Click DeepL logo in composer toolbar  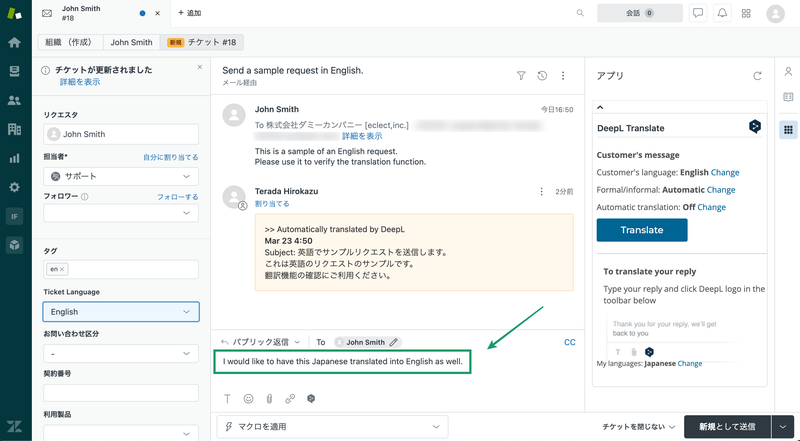click(x=311, y=399)
